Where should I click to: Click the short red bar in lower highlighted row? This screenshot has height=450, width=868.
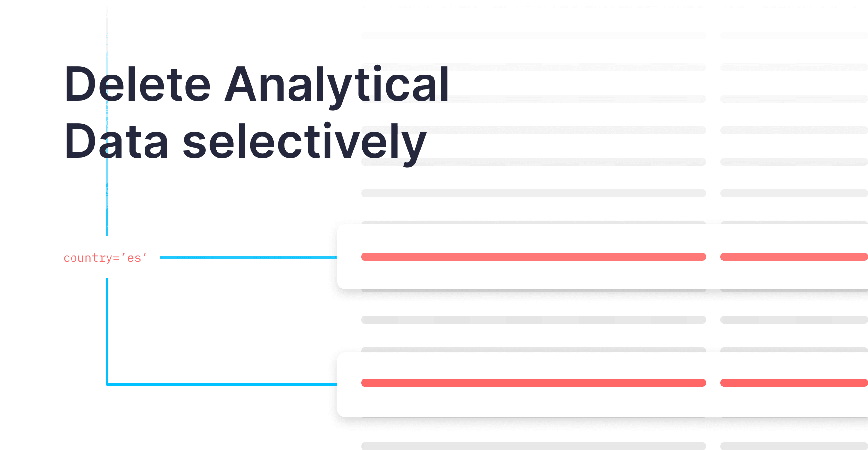[793, 383]
